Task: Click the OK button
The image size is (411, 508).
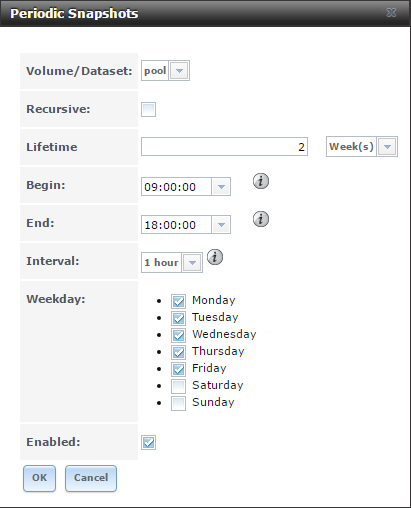Action: [x=39, y=478]
